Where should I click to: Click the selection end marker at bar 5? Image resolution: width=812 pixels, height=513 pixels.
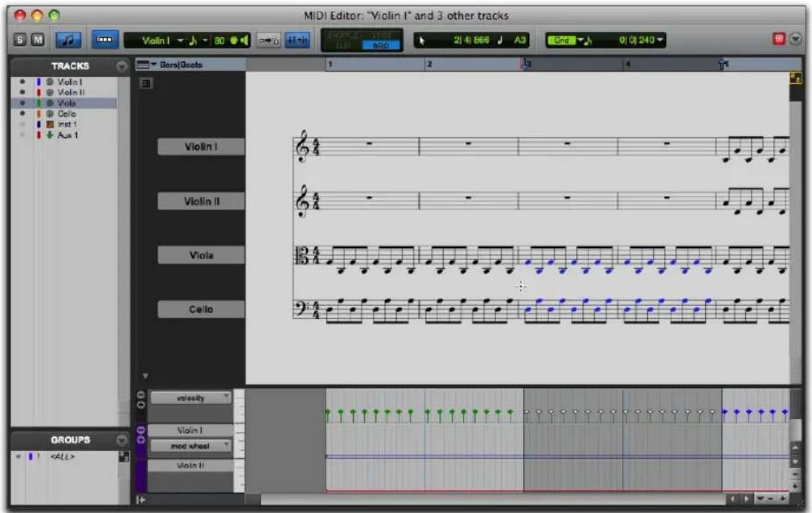(723, 65)
